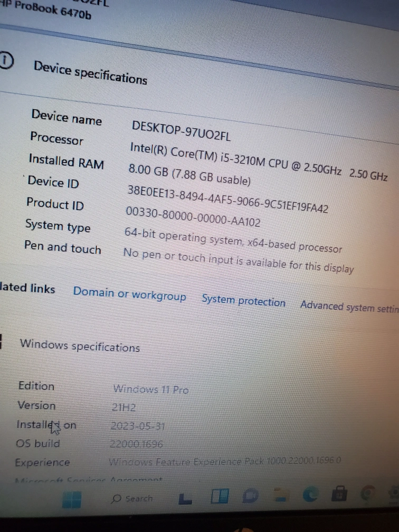Image resolution: width=399 pixels, height=532 pixels.
Task: Click the Windows 11 Pro edition value
Action: click(x=150, y=389)
